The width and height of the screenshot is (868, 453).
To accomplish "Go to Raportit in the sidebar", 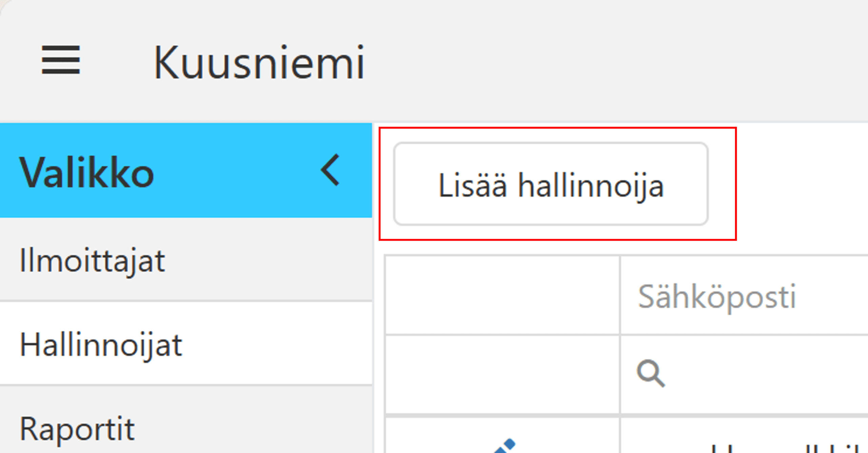I will coord(77,429).
